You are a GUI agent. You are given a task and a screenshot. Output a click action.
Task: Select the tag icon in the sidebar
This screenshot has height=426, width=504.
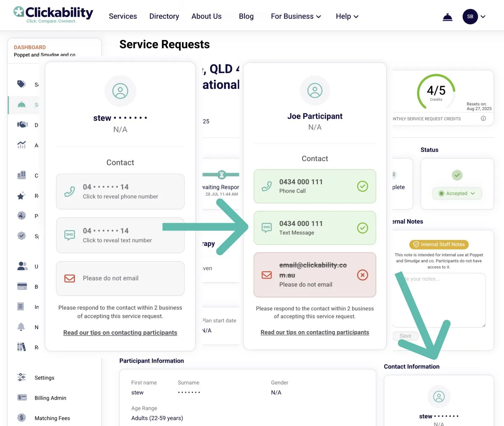pyautogui.click(x=21, y=84)
